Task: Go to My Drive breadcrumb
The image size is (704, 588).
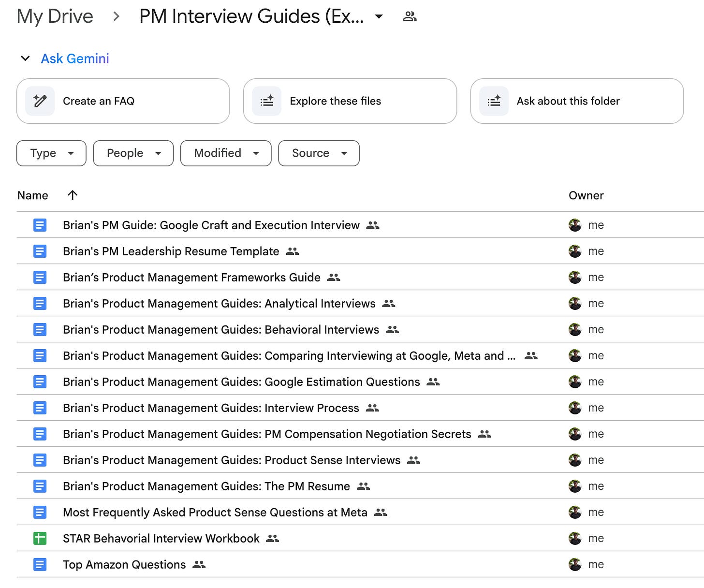Action: coord(55,16)
